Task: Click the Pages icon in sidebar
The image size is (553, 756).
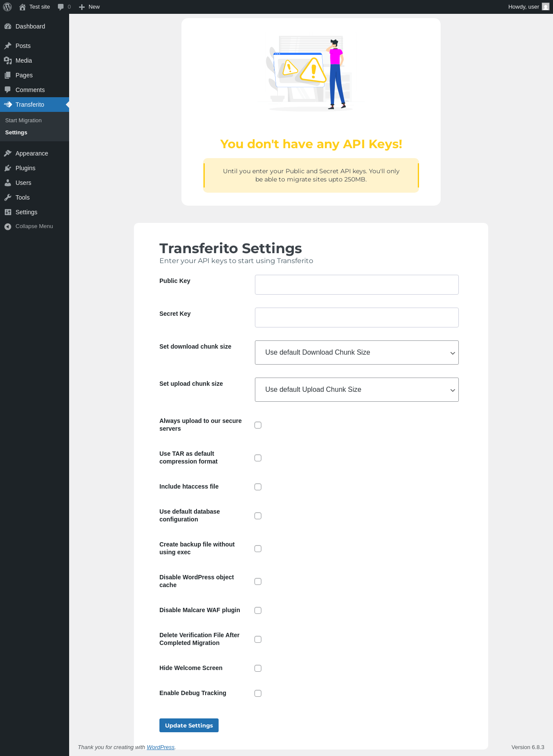Action: click(8, 75)
